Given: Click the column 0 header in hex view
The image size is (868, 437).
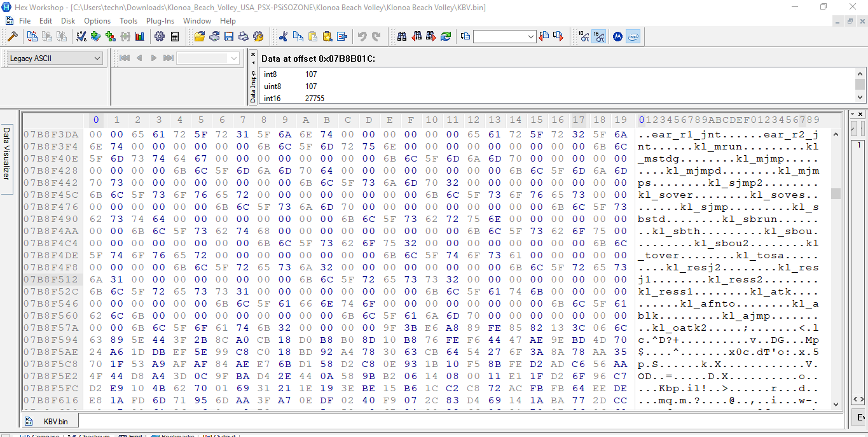Looking at the screenshot, I should pyautogui.click(x=96, y=120).
